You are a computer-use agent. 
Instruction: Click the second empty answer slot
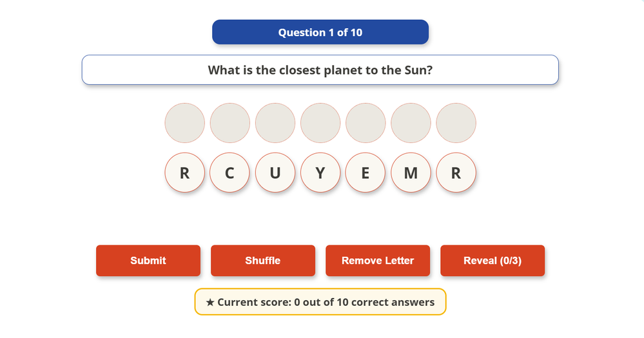click(x=229, y=123)
